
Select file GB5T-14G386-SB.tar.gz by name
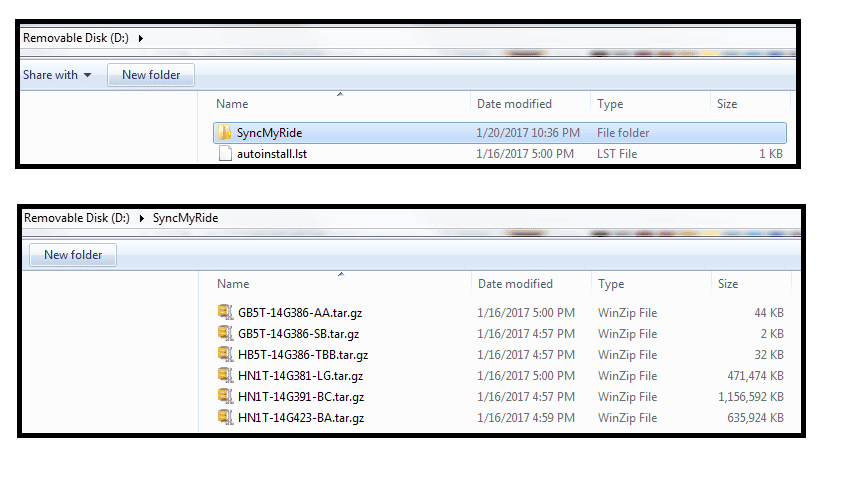point(299,334)
